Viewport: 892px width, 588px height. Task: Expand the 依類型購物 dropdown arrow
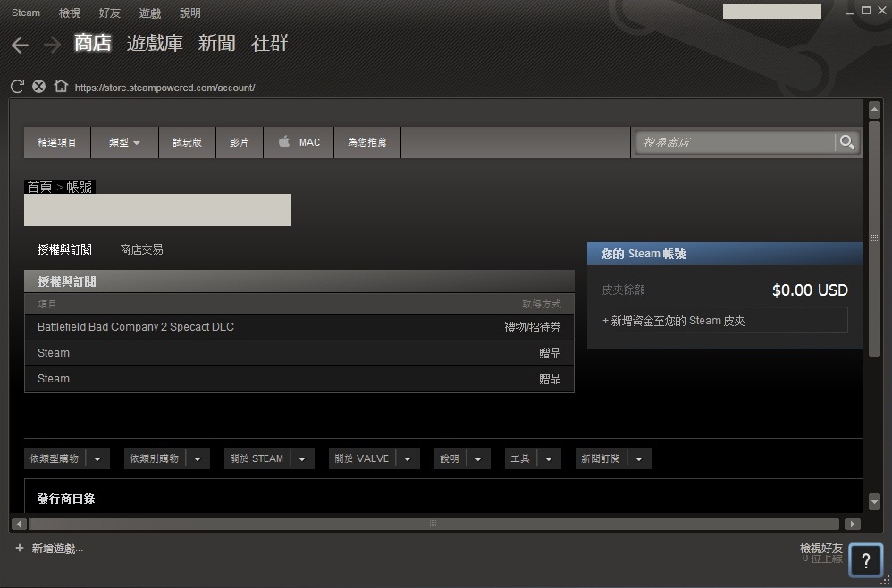click(97, 458)
